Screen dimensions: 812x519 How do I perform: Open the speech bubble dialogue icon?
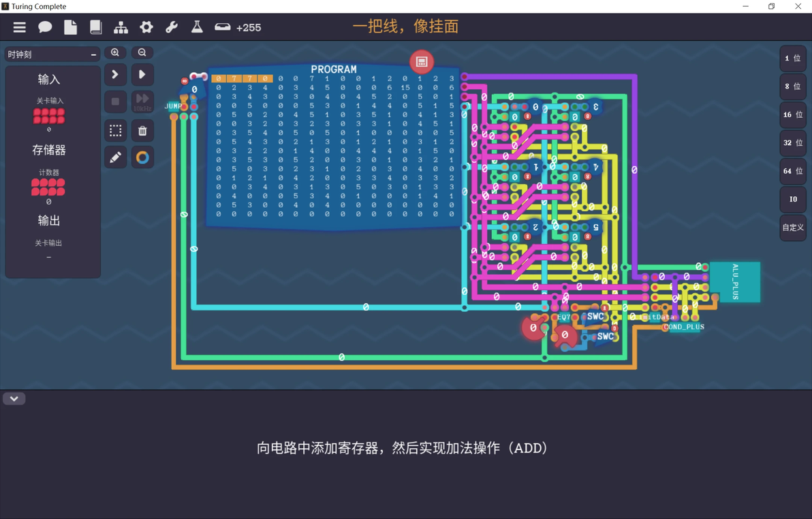45,27
